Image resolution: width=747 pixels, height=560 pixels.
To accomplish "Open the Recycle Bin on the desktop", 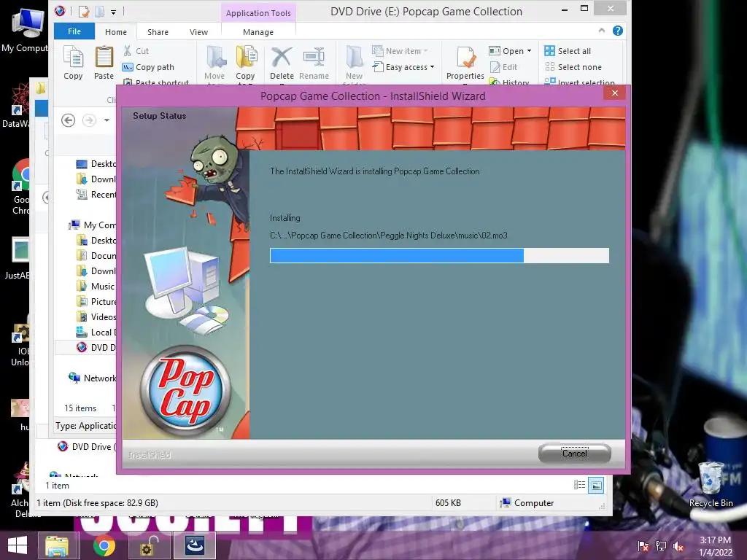I will pos(711,485).
